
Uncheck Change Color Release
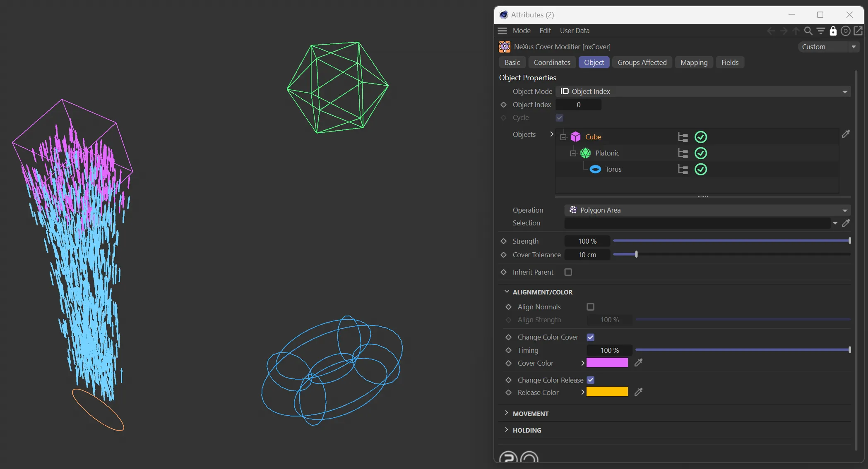(591, 380)
